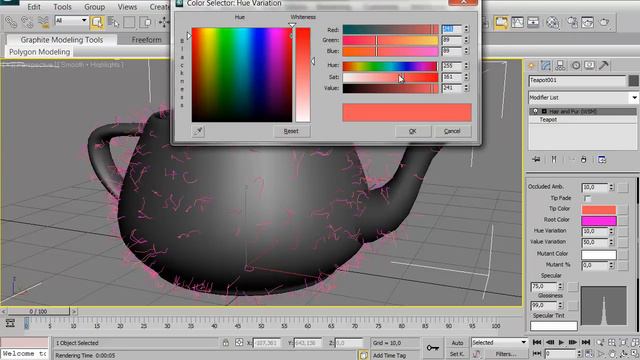Viewport: 640px width, 360px height.
Task: Open the Render Setup icon
Action: [572, 22]
